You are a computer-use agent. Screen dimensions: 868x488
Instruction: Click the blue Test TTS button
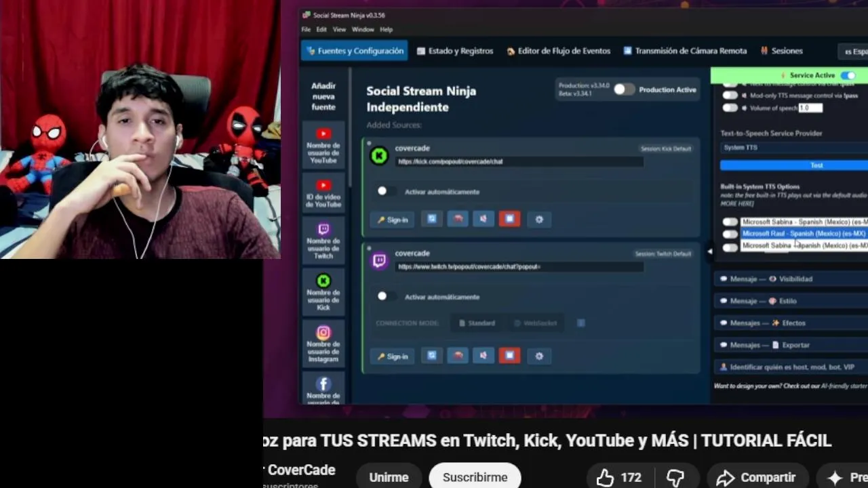[794, 165]
